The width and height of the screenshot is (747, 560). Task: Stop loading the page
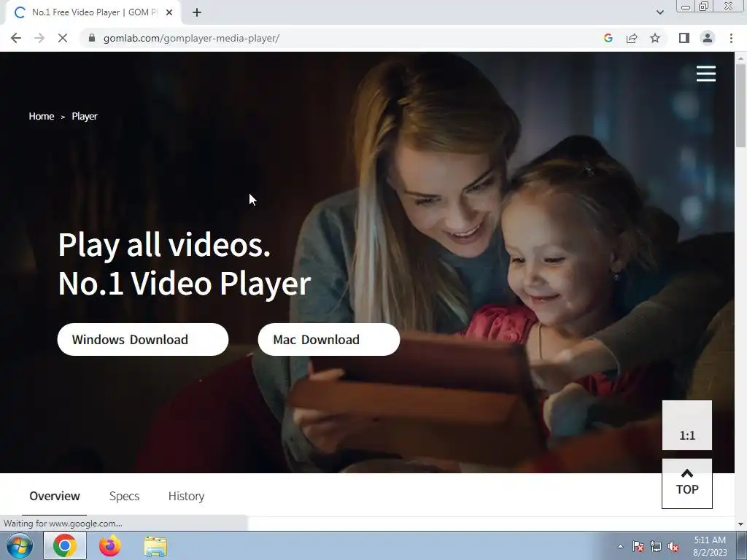point(63,38)
